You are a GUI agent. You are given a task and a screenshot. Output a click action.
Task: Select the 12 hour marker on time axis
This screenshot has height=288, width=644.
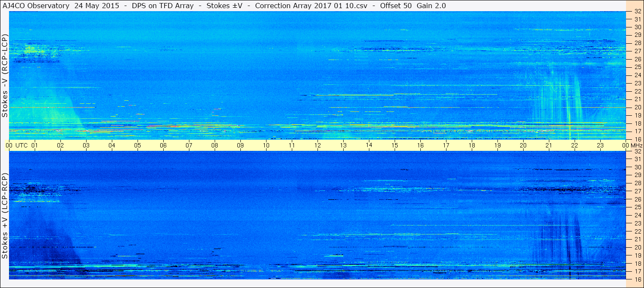(318, 145)
